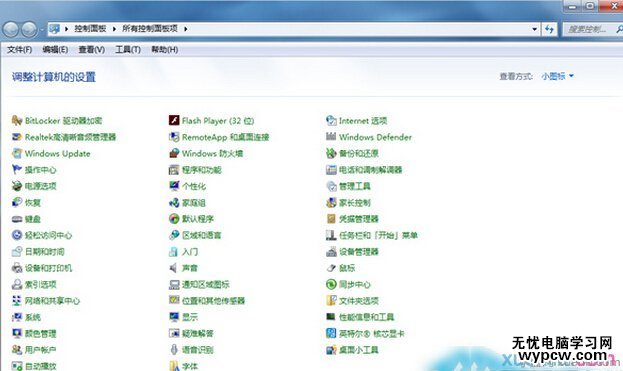Open the Windows Defender icon
The width and height of the screenshot is (623, 371).
331,137
